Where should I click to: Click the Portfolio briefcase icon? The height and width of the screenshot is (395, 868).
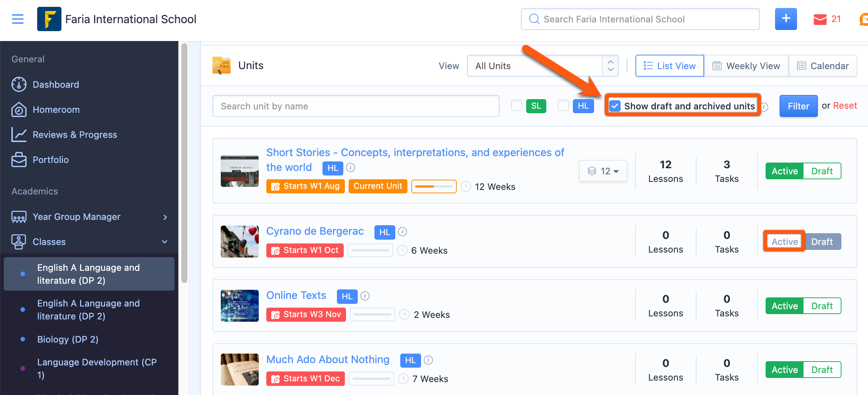point(19,160)
